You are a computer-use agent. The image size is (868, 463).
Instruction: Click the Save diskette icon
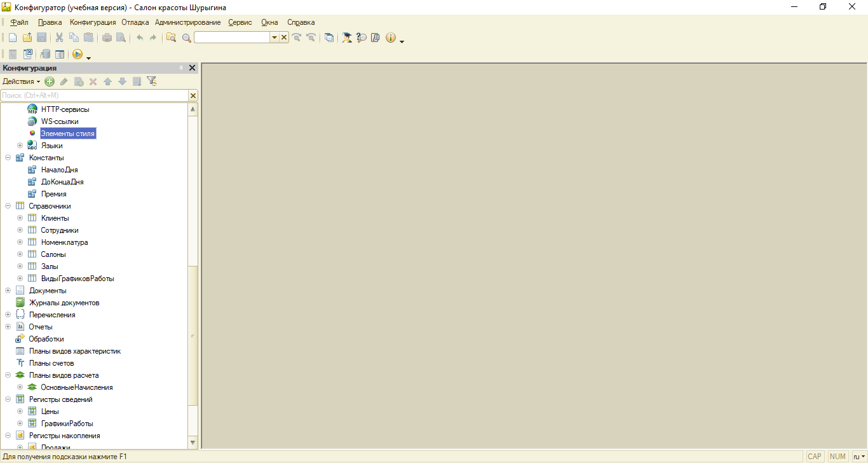[x=41, y=38]
